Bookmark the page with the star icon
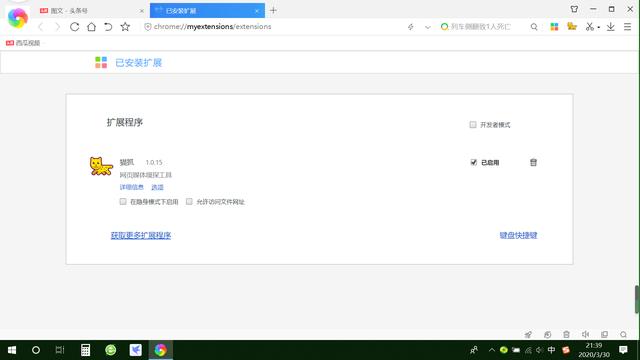 (125, 27)
